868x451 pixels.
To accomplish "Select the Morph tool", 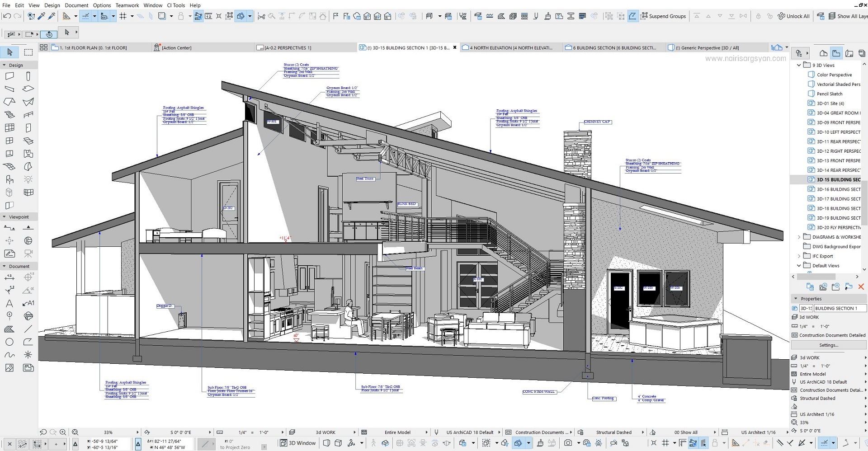I will pos(28,167).
